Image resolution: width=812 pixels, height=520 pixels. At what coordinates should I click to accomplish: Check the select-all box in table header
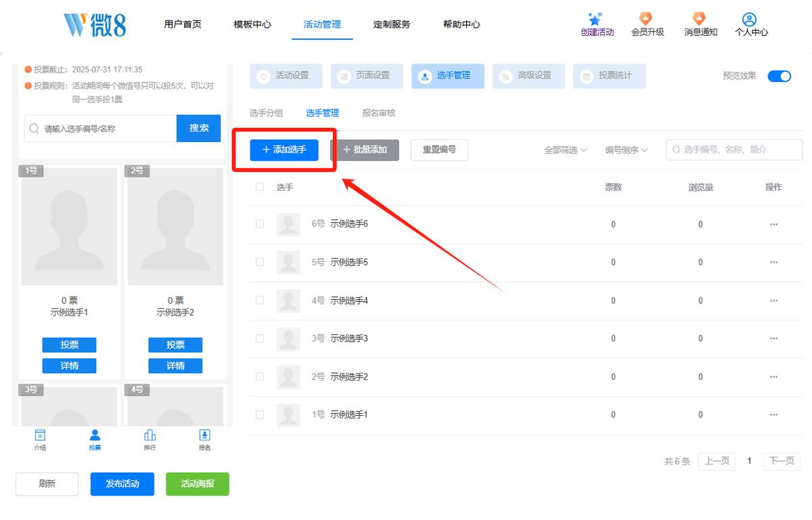(x=260, y=187)
